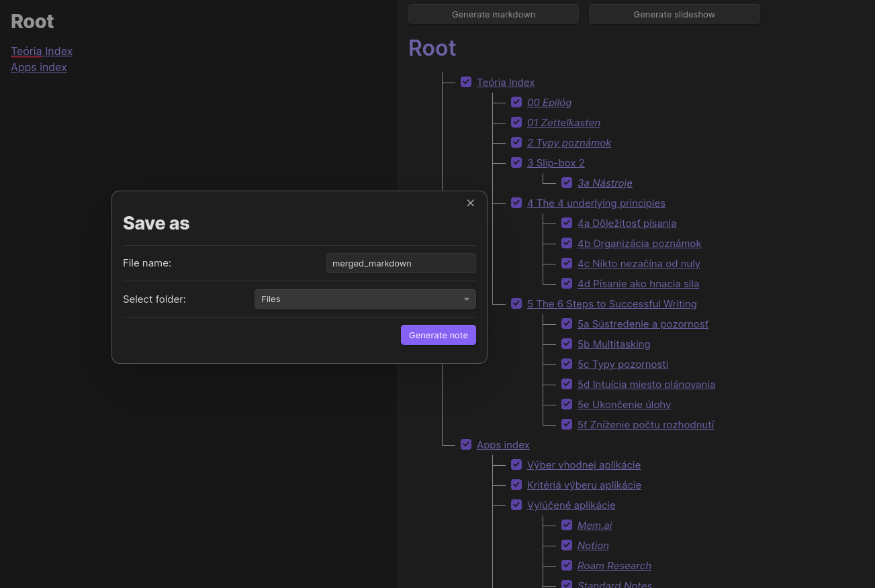
Task: Click the Generate note button
Action: 438,335
